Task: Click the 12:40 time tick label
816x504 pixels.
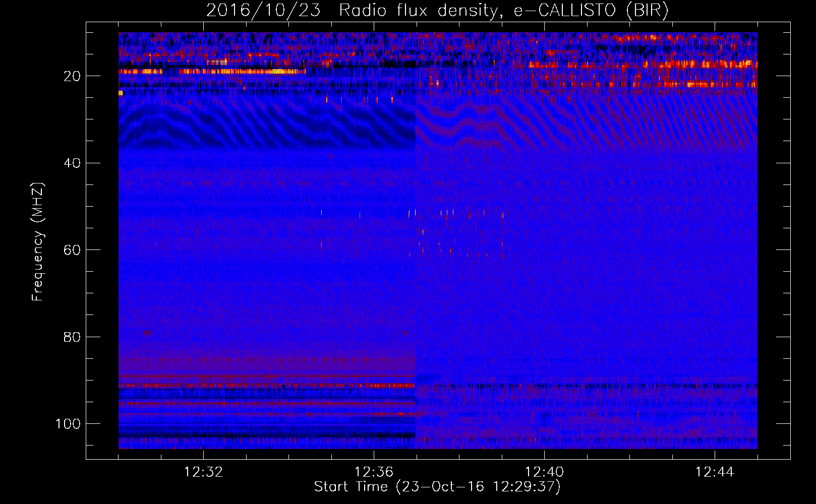Action: [544, 472]
